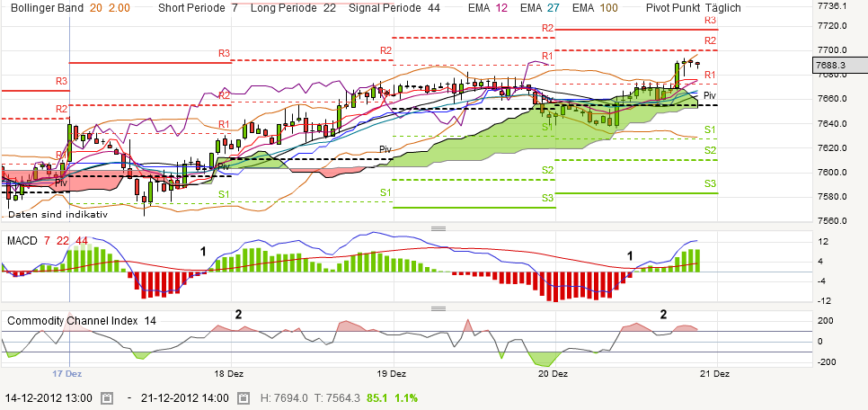Click the 7600.0 price axis label
Image resolution: width=868 pixels, height=410 pixels.
833,172
